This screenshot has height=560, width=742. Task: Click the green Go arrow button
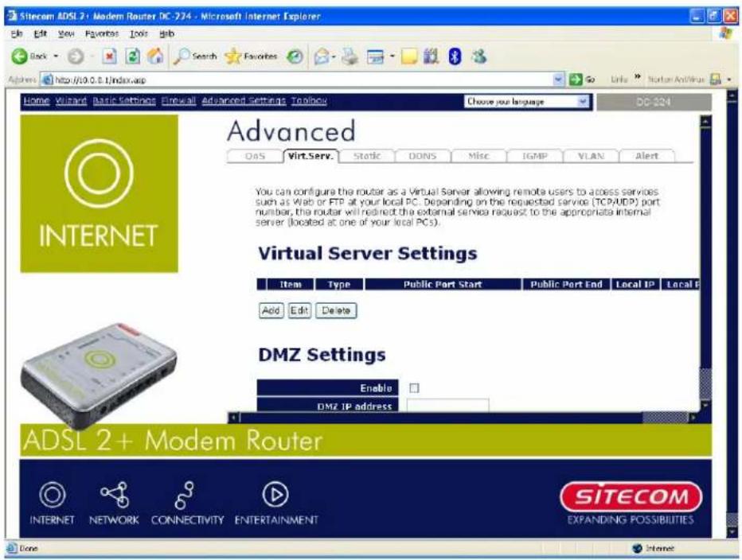576,80
